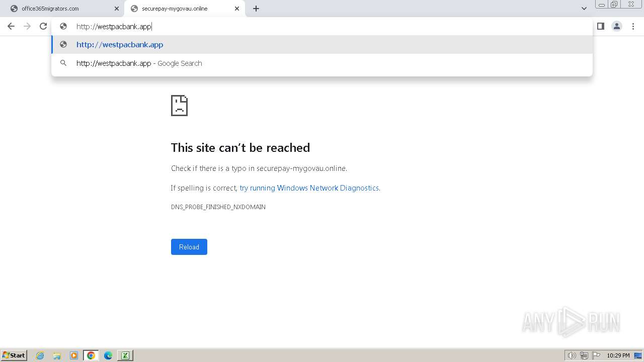644x362 pixels.
Task: Close the office365migrators.com tab
Action: coord(117,9)
